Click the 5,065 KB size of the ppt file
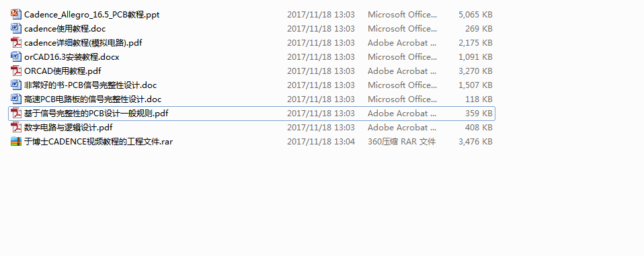This screenshot has height=256, width=644. pyautogui.click(x=475, y=15)
